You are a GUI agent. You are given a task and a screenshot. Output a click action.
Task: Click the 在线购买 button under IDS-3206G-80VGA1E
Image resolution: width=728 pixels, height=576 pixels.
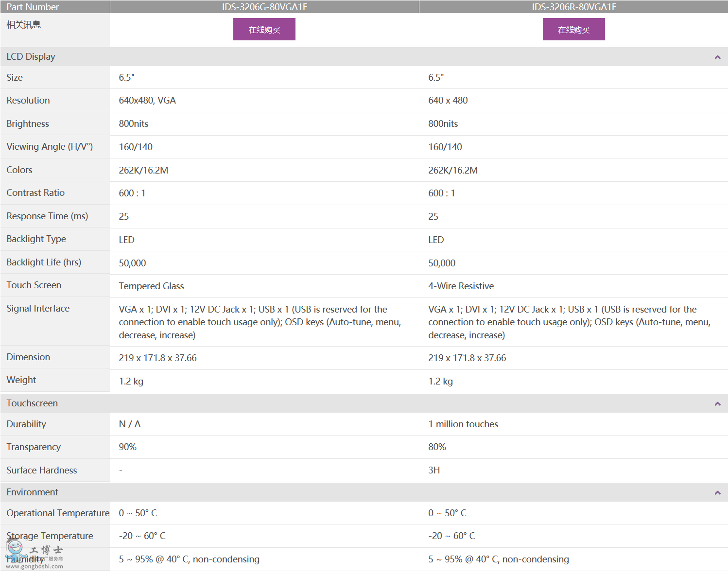[x=264, y=30]
